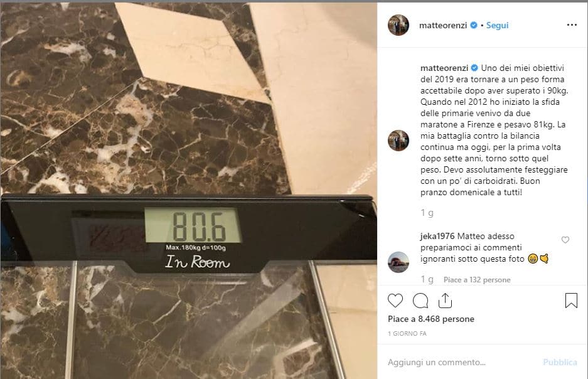
Task: Click the 1 GIORNO FA timestamp
Action: [407, 333]
